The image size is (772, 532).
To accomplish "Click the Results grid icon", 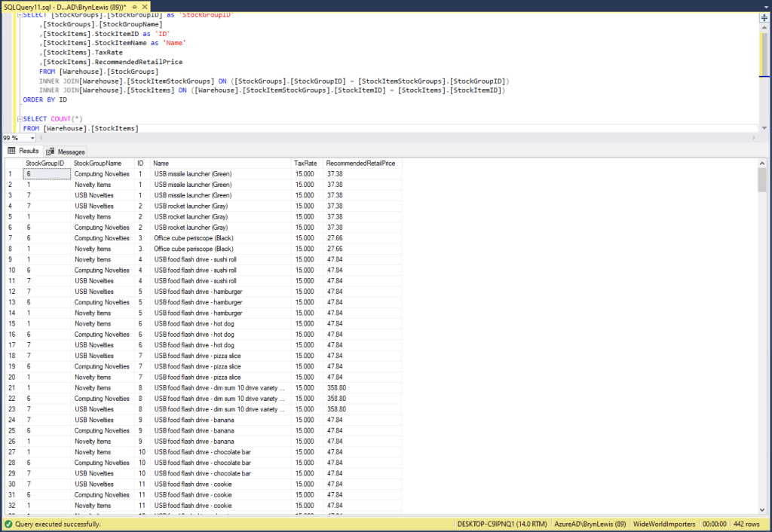I will [12, 151].
